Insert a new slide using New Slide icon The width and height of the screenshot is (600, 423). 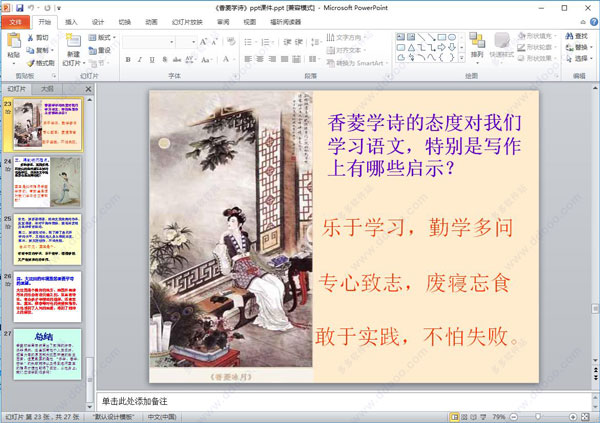(x=73, y=41)
